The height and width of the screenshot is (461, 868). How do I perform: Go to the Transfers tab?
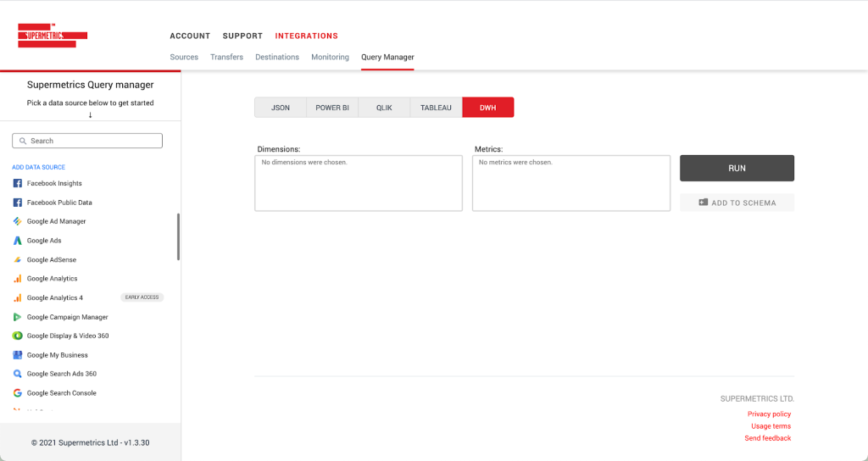[226, 58]
